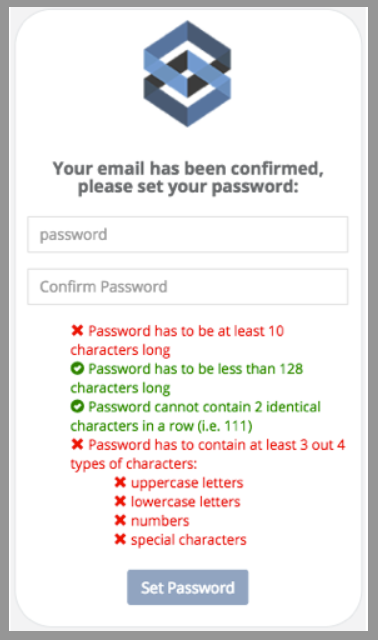Click the green check beside 128 characters rule

click(77, 369)
